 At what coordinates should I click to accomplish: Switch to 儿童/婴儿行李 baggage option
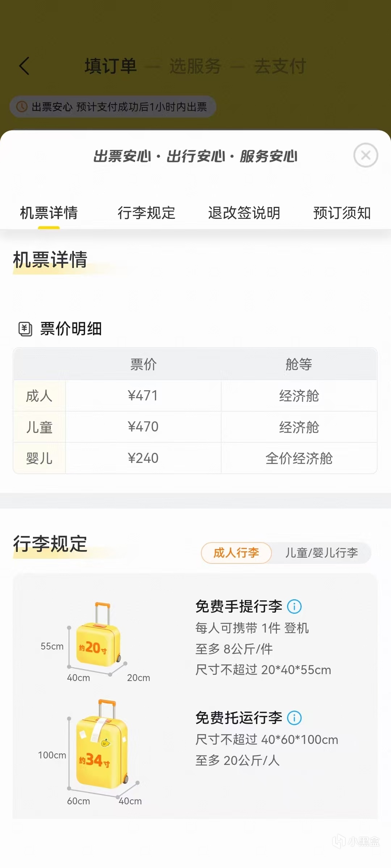321,553
